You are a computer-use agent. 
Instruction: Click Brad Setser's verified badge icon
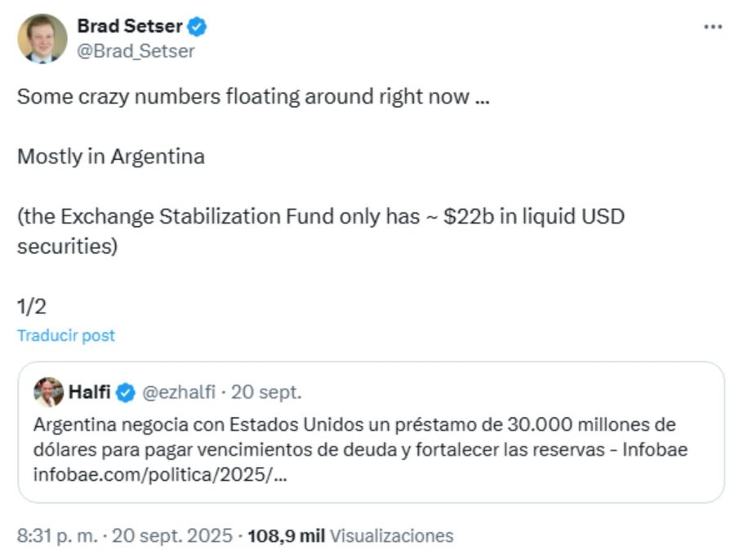click(196, 25)
